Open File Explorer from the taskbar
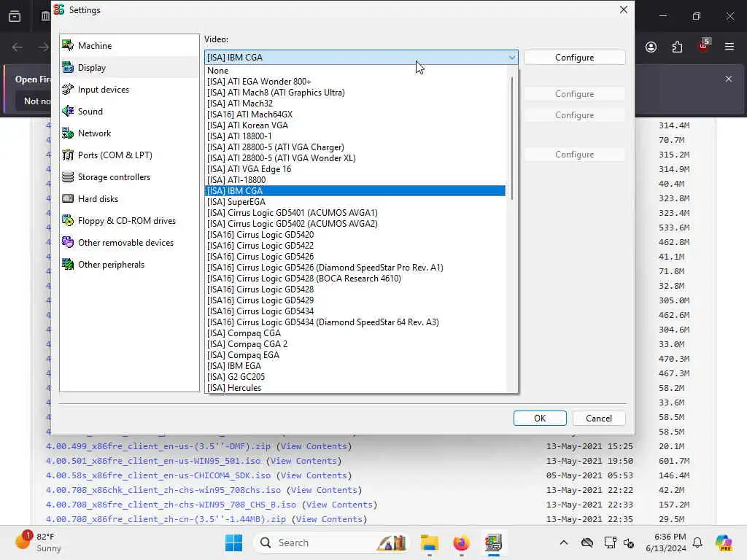 429,542
